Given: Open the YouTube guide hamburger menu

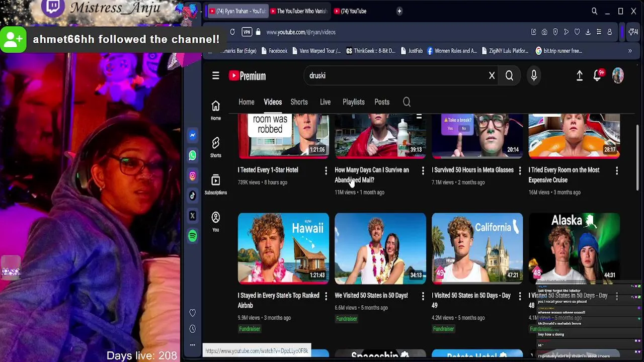Looking at the screenshot, I should [x=215, y=75].
